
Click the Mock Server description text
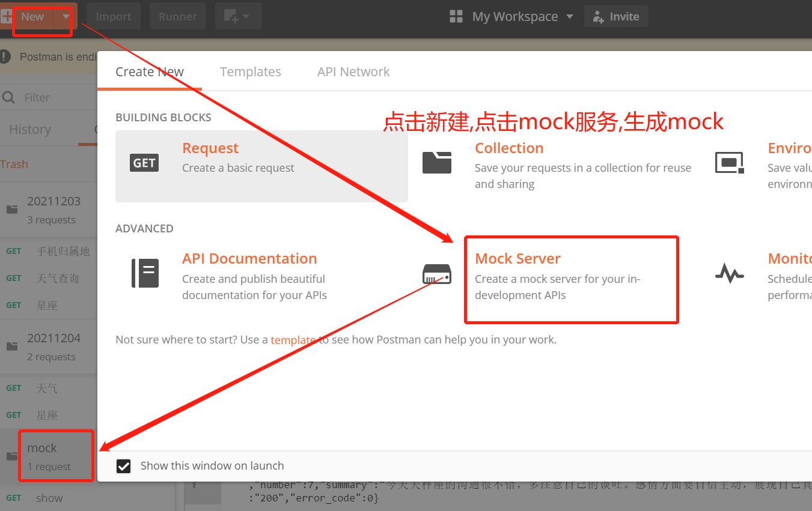point(558,287)
